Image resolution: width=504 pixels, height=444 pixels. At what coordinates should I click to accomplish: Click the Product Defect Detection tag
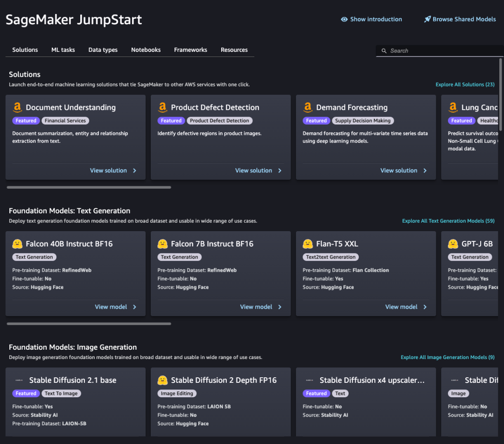[219, 120]
